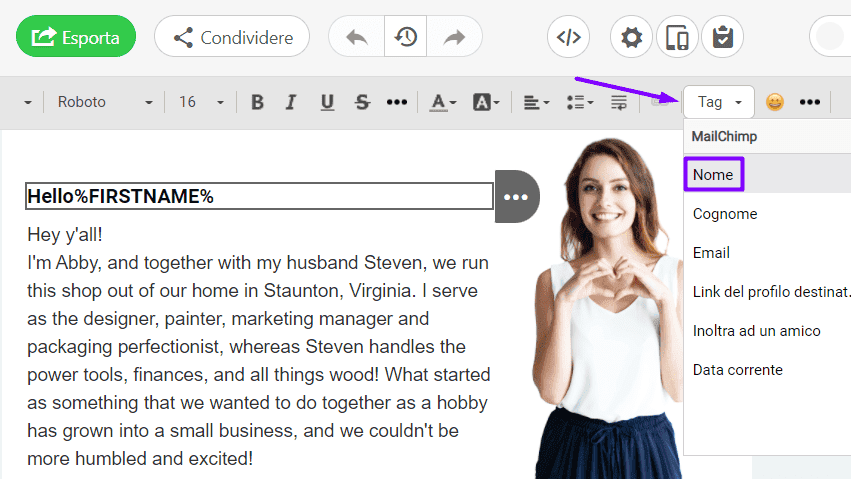The image size is (851, 479).
Task: Open the font size 16 dropdown
Action: (x=201, y=102)
